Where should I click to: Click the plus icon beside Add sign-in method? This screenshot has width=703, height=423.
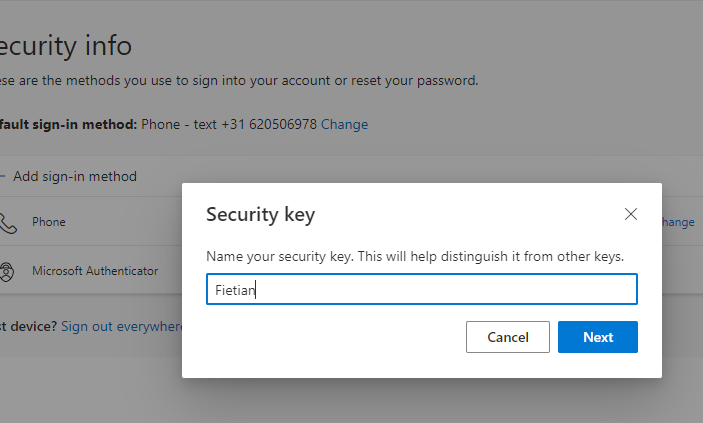3,176
